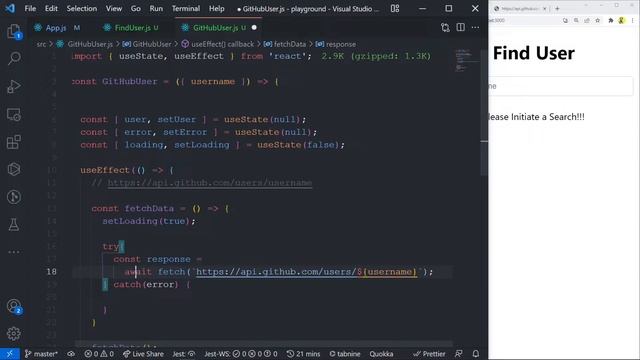Switch to the App.js tab
The width and height of the screenshot is (640, 360).
click(57, 27)
